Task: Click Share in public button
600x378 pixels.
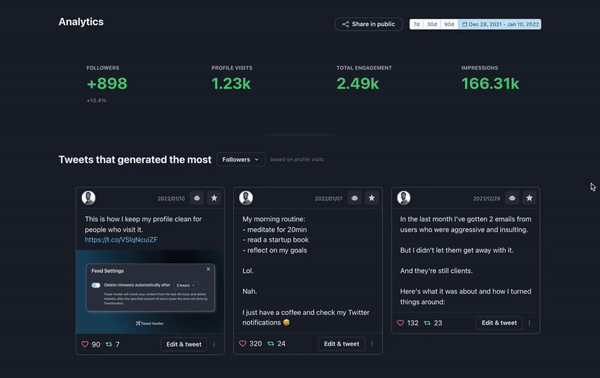Action: pos(368,24)
